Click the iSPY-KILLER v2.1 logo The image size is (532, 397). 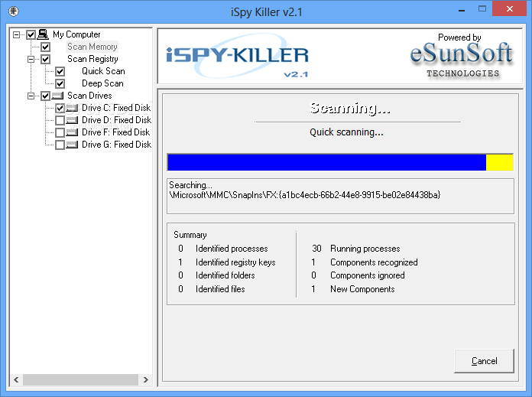(237, 57)
